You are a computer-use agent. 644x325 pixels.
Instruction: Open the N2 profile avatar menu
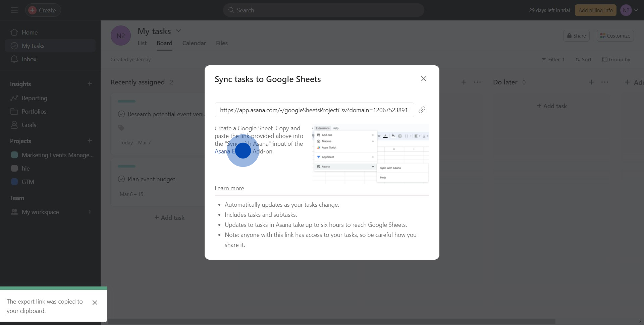point(626,10)
